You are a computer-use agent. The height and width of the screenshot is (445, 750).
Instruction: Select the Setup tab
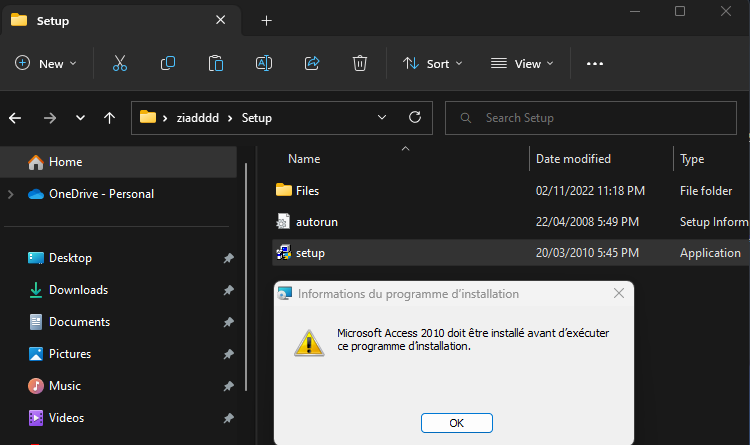point(121,21)
